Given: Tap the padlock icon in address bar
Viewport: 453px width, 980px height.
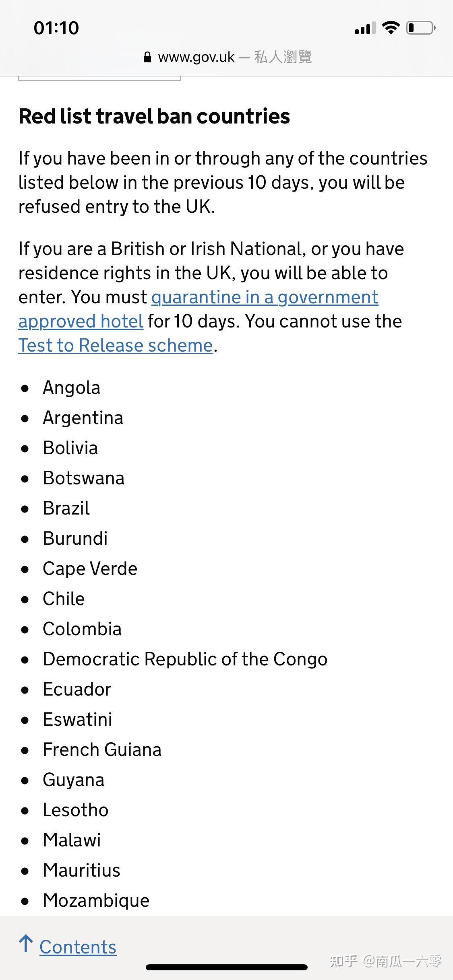Looking at the screenshot, I should pyautogui.click(x=147, y=57).
